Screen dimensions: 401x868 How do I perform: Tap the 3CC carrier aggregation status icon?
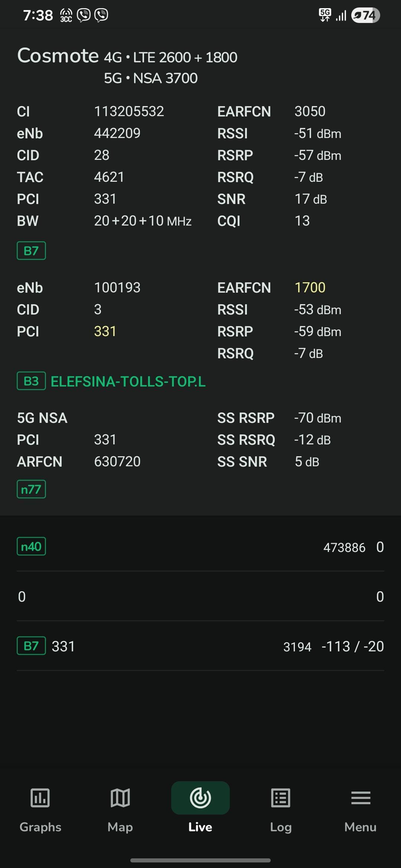[66, 15]
